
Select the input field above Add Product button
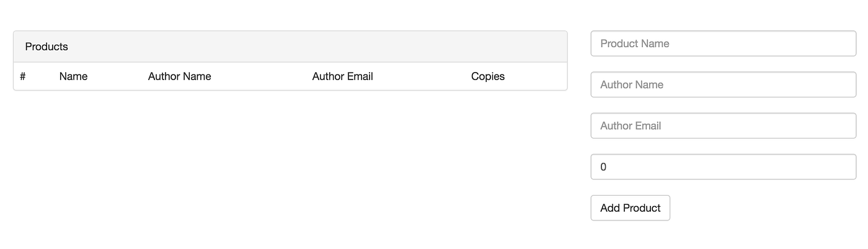pyautogui.click(x=724, y=167)
